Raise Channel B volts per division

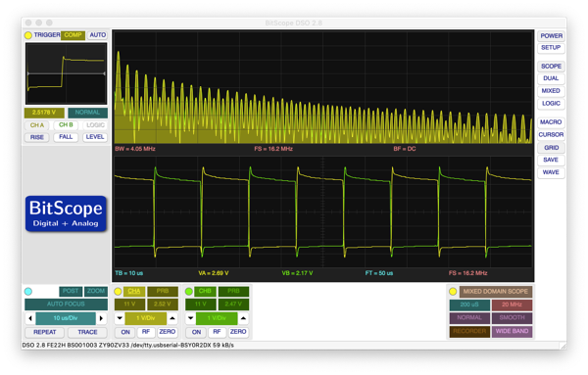pos(243,318)
